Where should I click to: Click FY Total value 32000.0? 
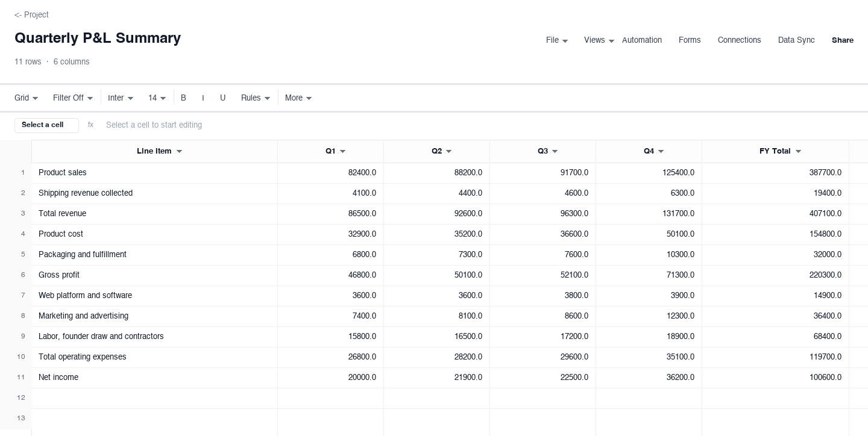(x=775, y=255)
